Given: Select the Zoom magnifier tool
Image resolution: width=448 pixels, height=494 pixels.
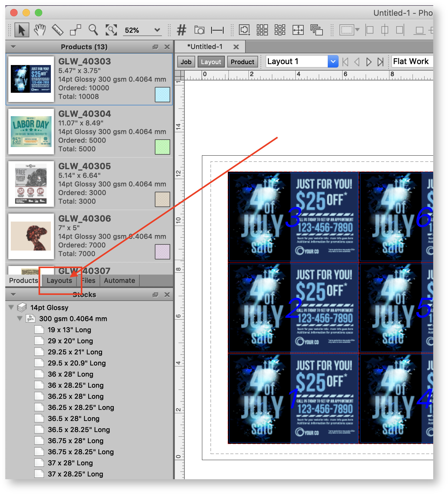Looking at the screenshot, I should [x=93, y=30].
